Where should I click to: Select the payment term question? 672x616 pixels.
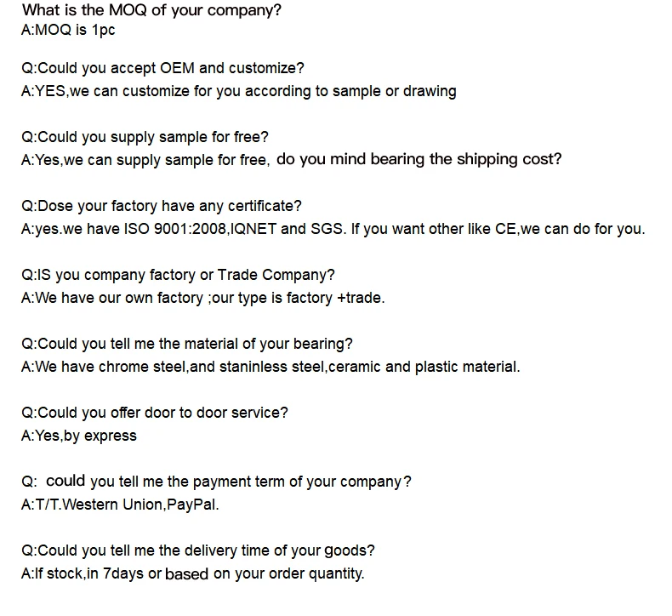point(217,482)
